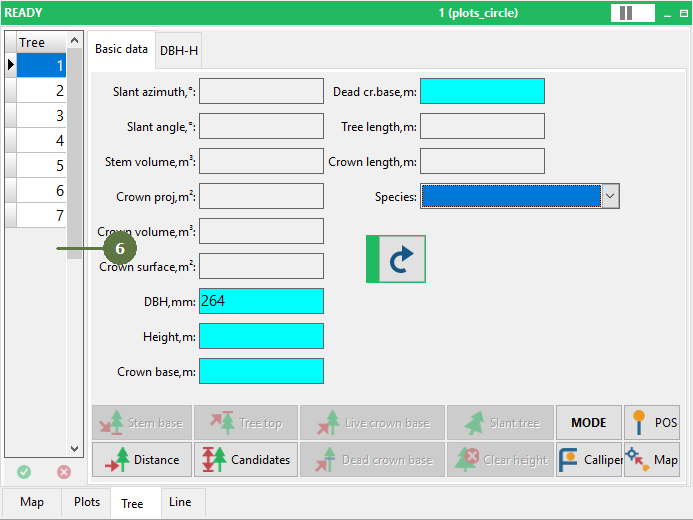Select tree row 1
Viewport: 693px width, 520px height.
click(x=41, y=65)
